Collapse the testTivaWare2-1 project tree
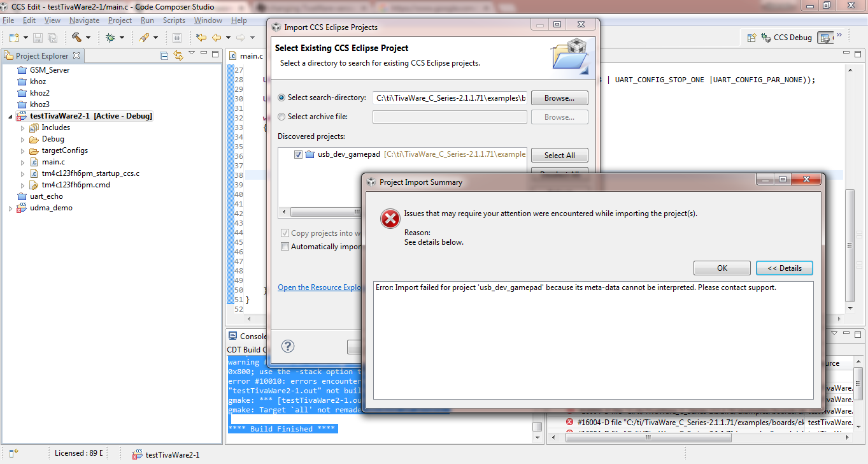The image size is (868, 464). (10, 117)
